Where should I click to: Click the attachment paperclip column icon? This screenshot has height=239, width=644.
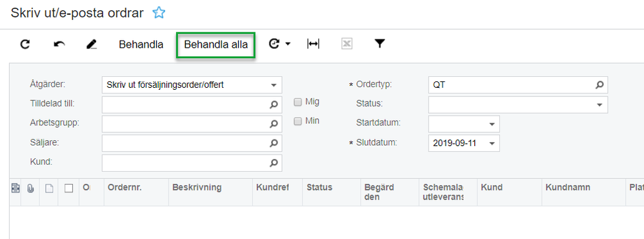pos(30,189)
